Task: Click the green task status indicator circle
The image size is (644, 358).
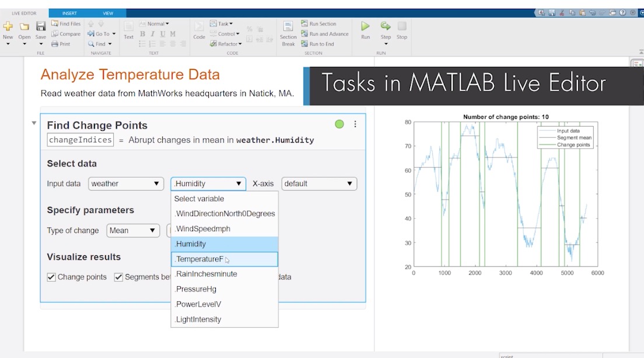Action: tap(339, 124)
